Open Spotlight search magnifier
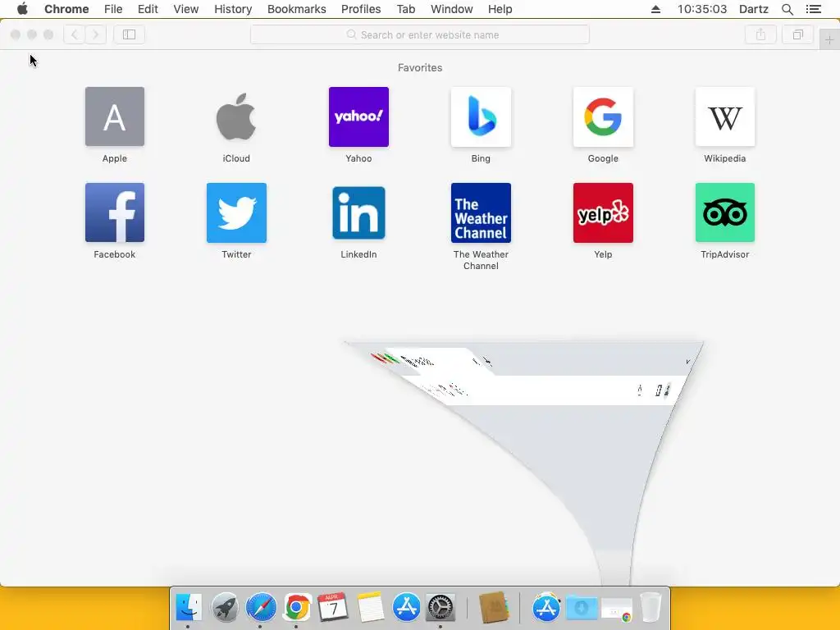The width and height of the screenshot is (840, 630). tap(787, 9)
